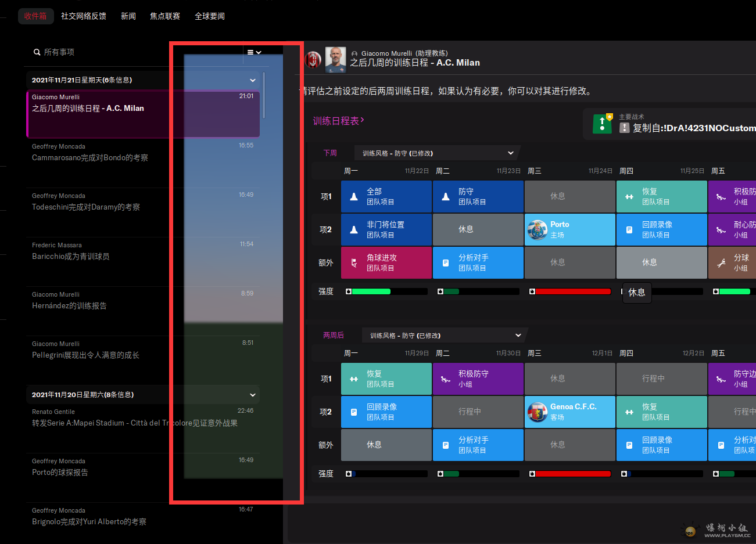
Task: Click the 恢复 icon on 12月2日
Action: 629,412
